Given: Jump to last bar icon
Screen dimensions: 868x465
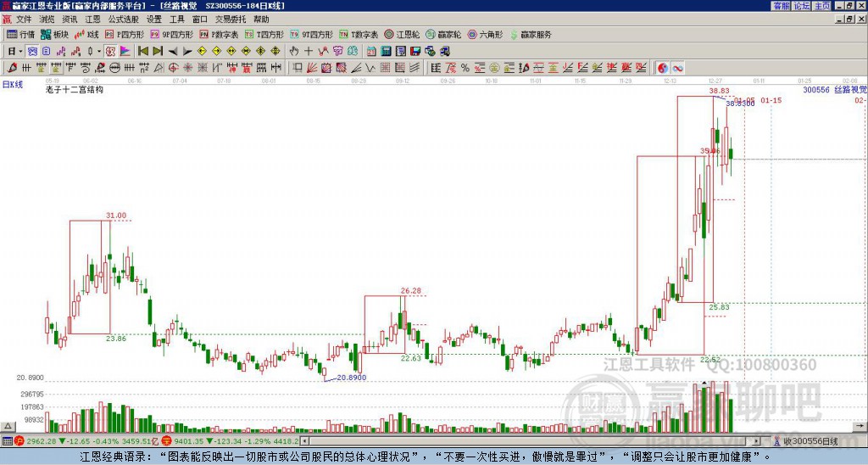Looking at the screenshot, I should (x=157, y=51).
